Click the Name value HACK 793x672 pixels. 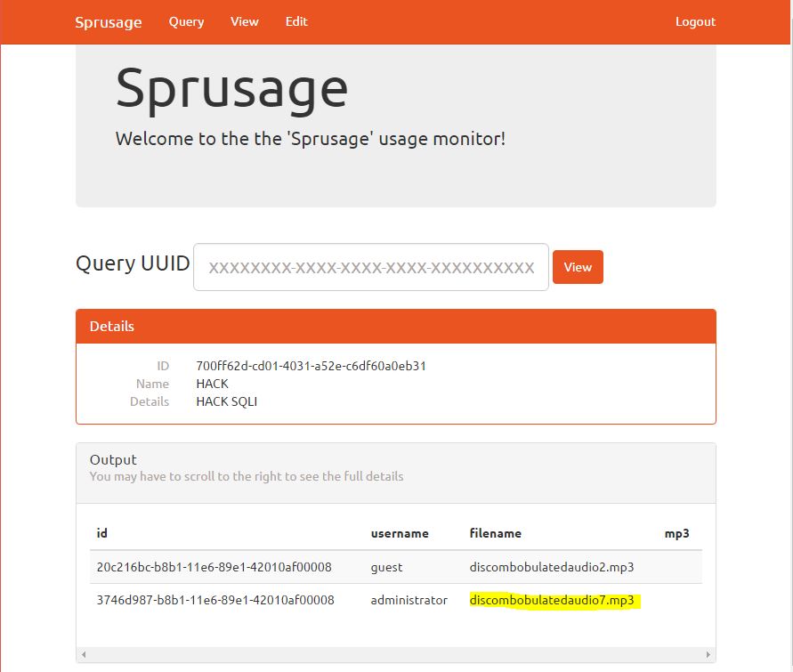(212, 384)
